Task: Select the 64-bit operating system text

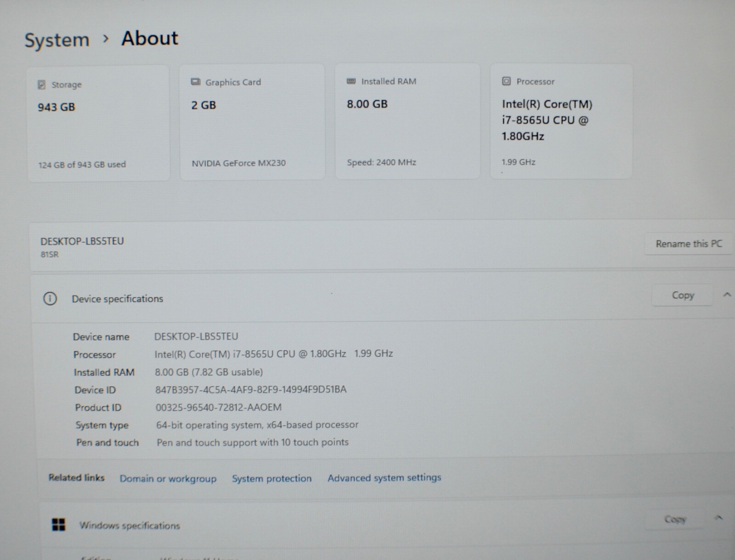Action: 257,425
